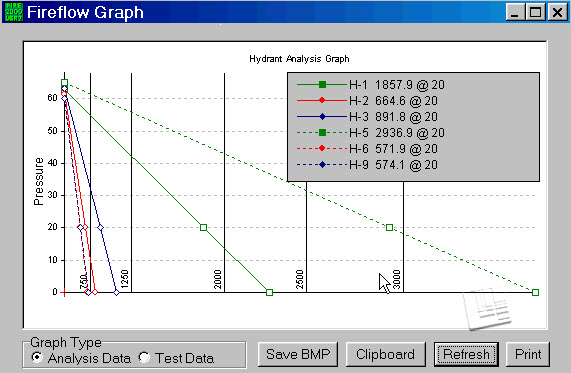Click the H-1 data point at 20 pressure

click(204, 228)
